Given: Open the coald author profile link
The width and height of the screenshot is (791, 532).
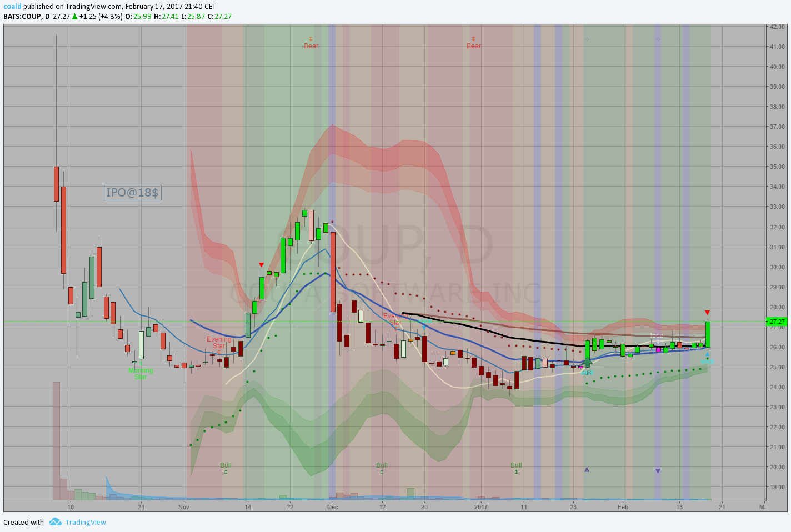Looking at the screenshot, I should pyautogui.click(x=12, y=7).
